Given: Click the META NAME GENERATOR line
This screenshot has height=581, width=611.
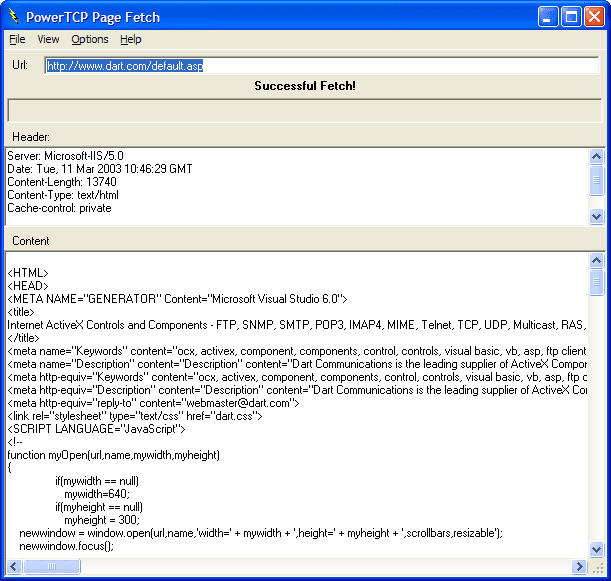Looking at the screenshot, I should [177, 299].
